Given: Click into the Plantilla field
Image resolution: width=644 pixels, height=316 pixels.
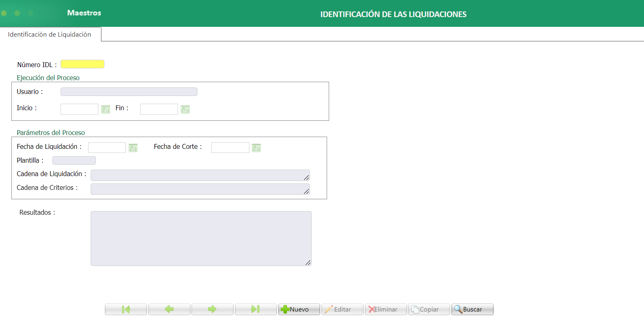Looking at the screenshot, I should [74, 160].
